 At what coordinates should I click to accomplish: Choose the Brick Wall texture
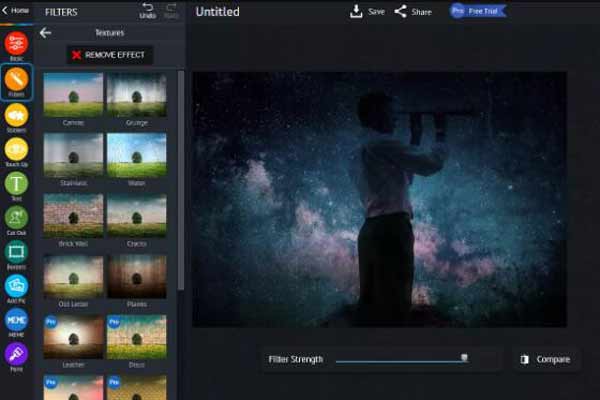[x=73, y=216]
